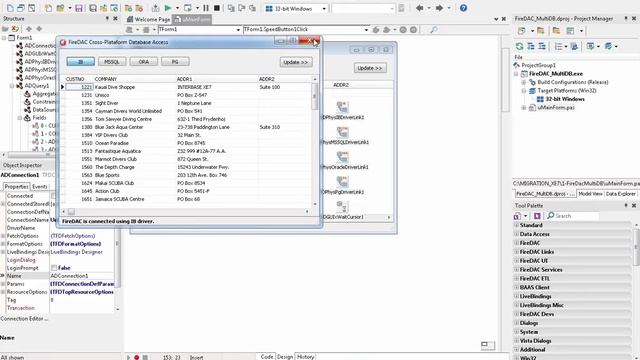Select the ADGUIxWaitCursor1 component icon
This screenshot has width=640, height=360.
pyautogui.click(x=342, y=207)
